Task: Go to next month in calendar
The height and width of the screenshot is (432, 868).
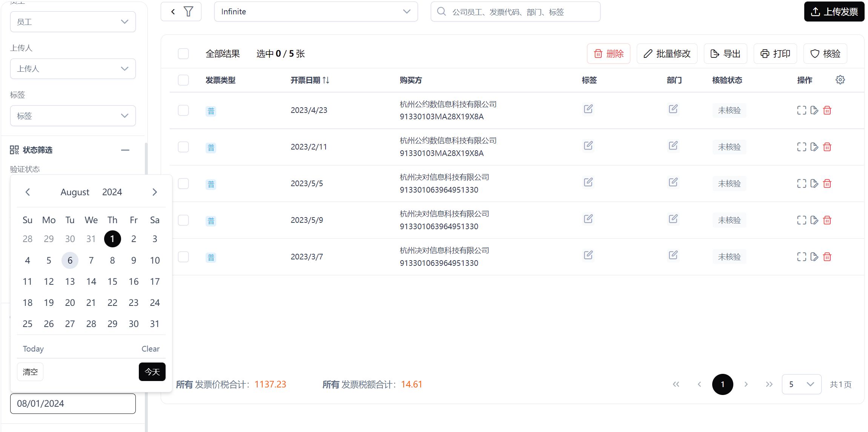Action: coord(155,192)
